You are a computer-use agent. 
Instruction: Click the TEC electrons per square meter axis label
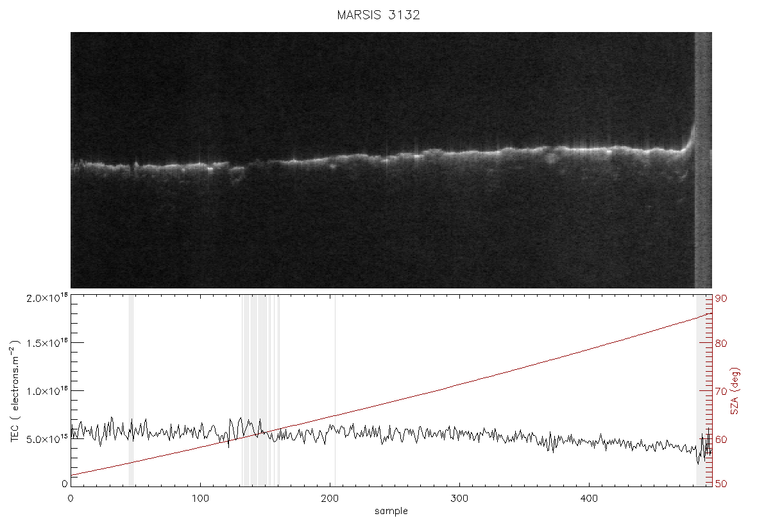[x=15, y=391]
